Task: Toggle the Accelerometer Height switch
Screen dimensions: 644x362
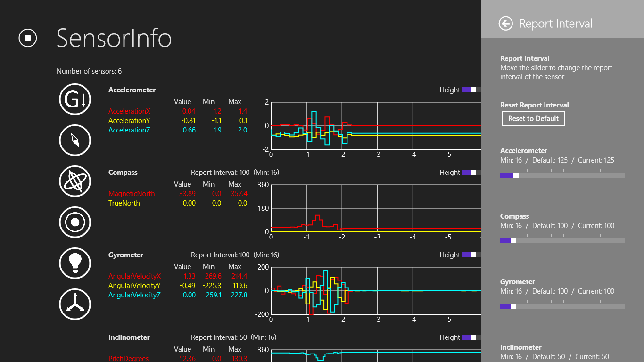Action: [x=471, y=90]
